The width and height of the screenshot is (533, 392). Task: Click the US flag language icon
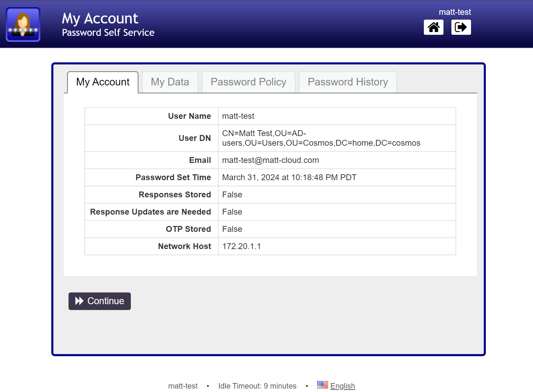tap(322, 385)
